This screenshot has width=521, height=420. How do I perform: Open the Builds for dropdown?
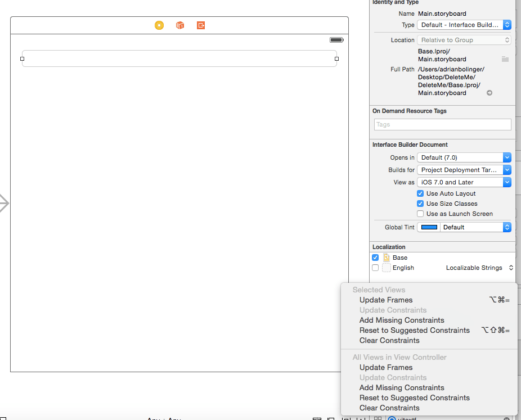464,170
